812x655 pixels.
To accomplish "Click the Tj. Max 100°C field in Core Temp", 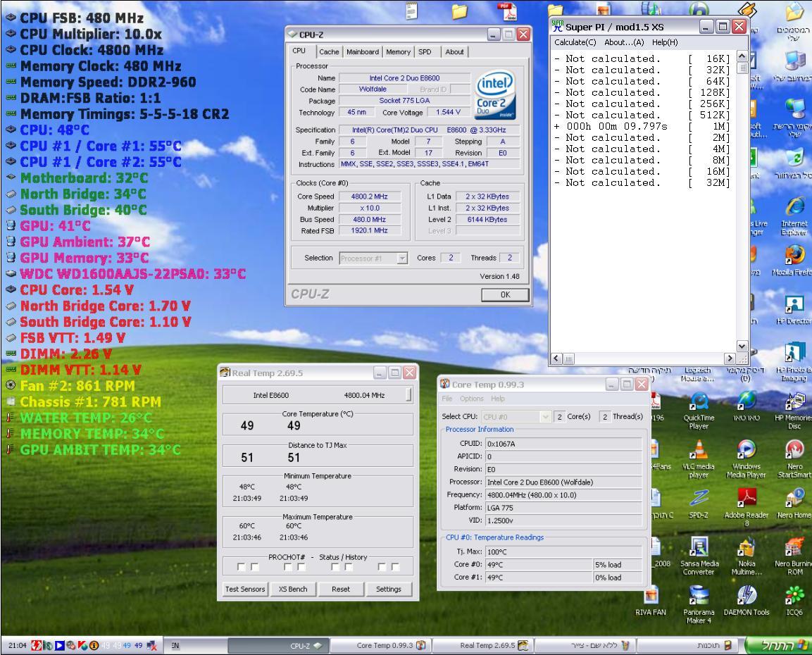I will [563, 552].
